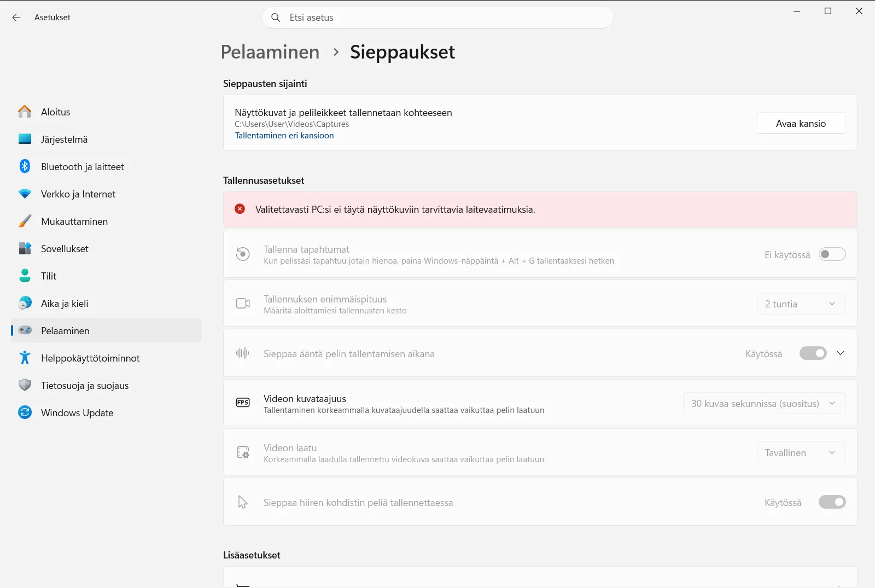Click the mouse cursor icon in capture row

[x=243, y=502]
